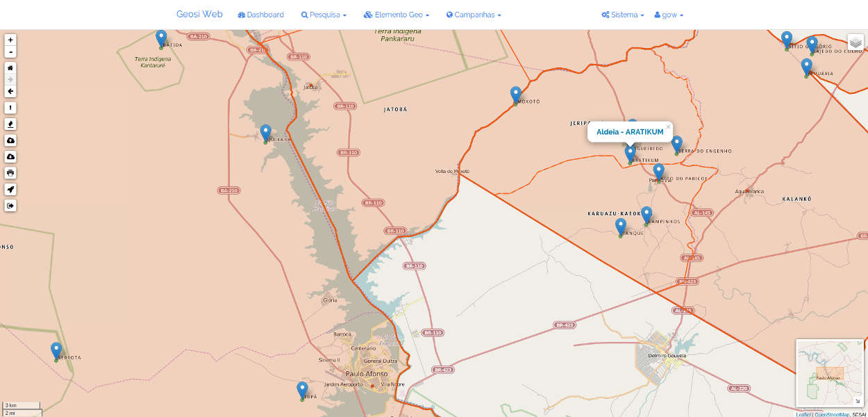
Task: Open the map layers control
Action: click(x=856, y=42)
